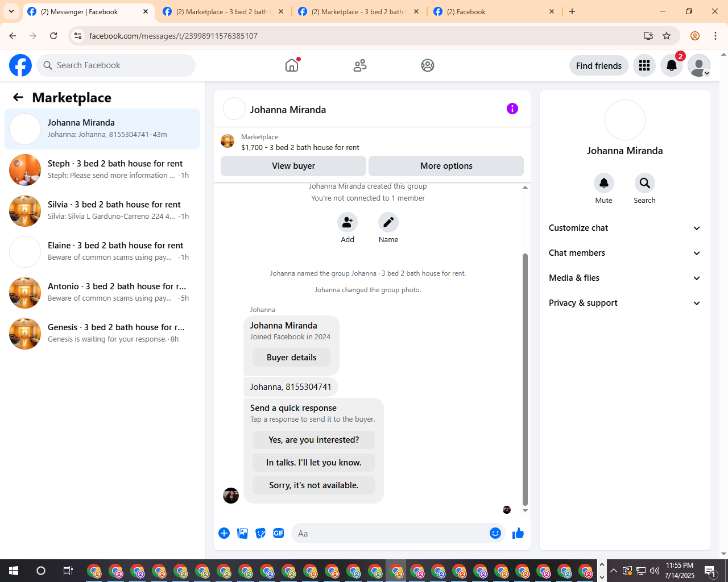
Task: Click the Find friends button
Action: tap(599, 65)
